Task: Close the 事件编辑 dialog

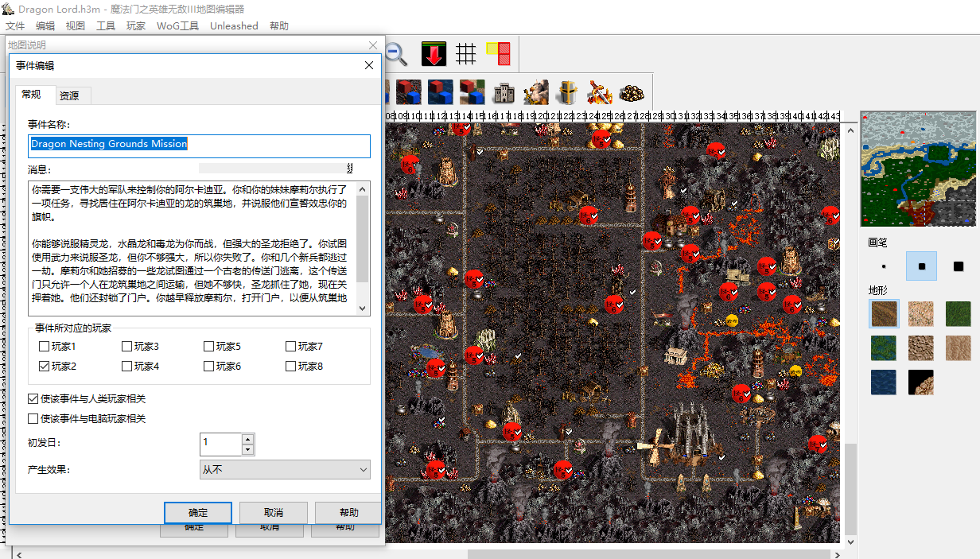Action: (x=368, y=66)
